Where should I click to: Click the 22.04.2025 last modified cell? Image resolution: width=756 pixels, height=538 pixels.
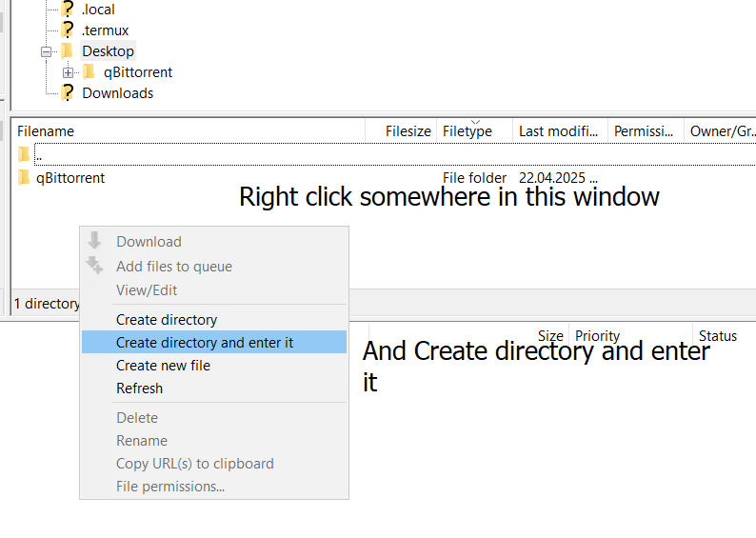coord(558,178)
